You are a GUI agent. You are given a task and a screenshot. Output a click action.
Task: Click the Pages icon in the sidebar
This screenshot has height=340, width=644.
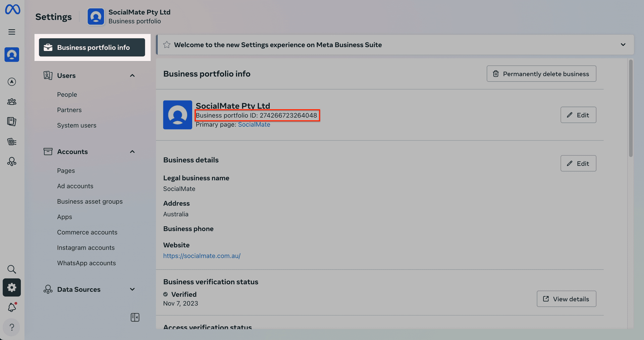coord(12,121)
